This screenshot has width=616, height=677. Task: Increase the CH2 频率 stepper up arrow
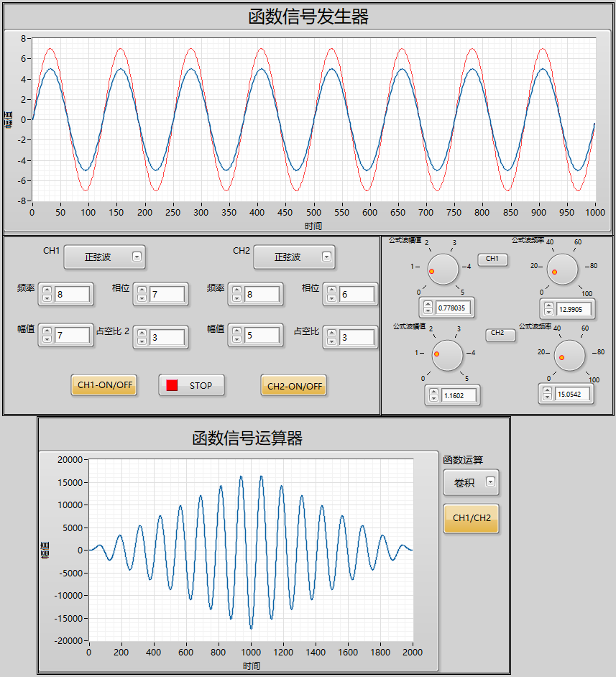236,290
